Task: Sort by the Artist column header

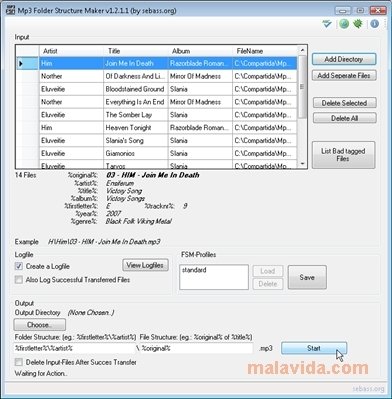Action: (71, 51)
